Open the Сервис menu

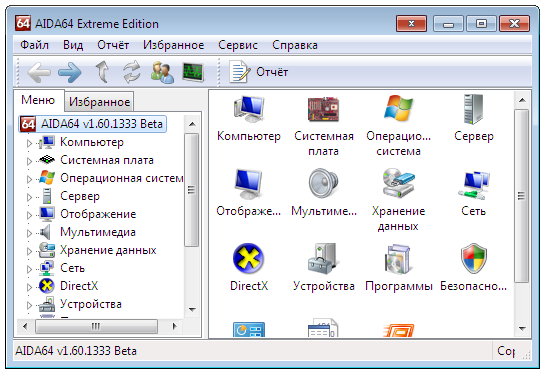point(238,45)
